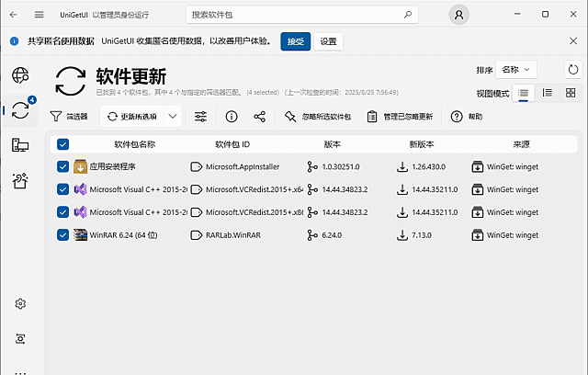
Task: Sort by 新版本 column header
Action: (422, 144)
